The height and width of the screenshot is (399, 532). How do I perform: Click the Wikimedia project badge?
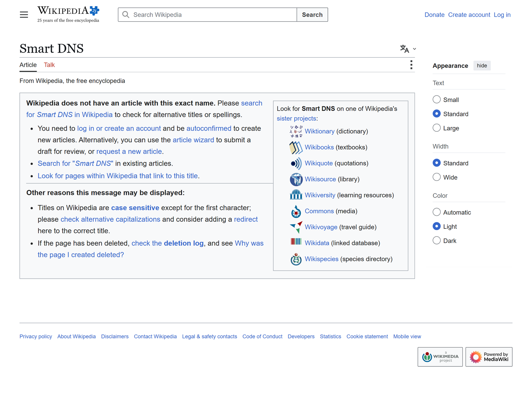coord(440,357)
